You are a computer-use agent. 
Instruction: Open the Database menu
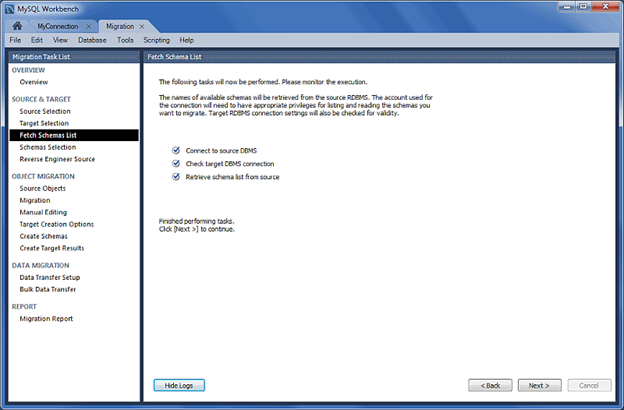click(93, 40)
